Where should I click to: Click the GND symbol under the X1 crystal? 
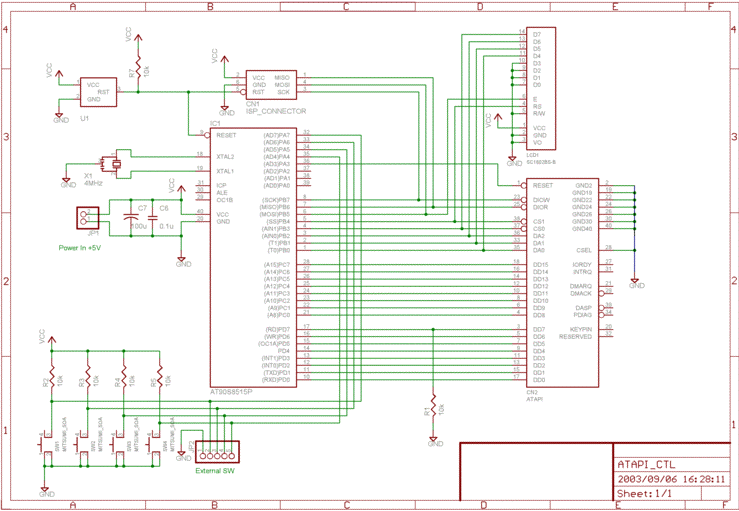(67, 182)
